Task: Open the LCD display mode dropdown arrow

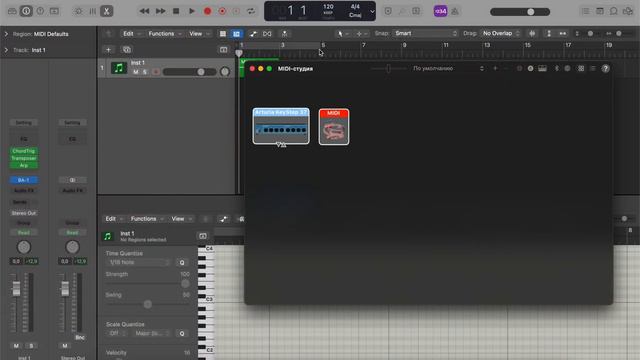Action: pos(372,11)
